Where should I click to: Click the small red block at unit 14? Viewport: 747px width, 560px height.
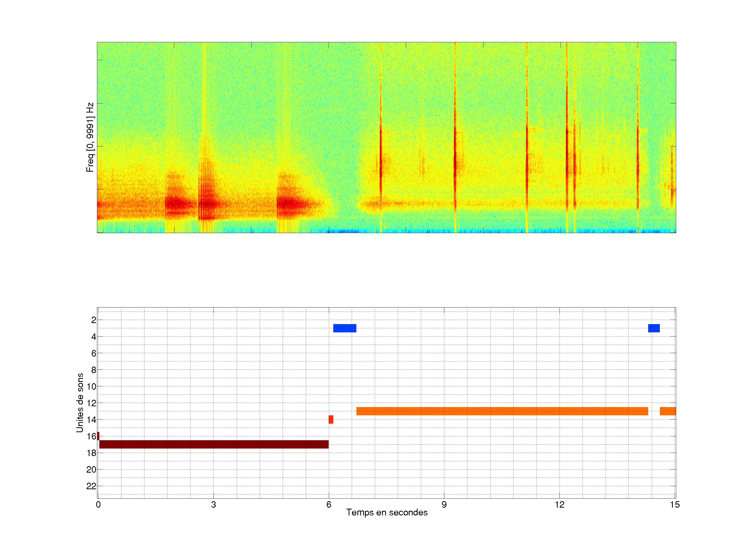tap(331, 419)
